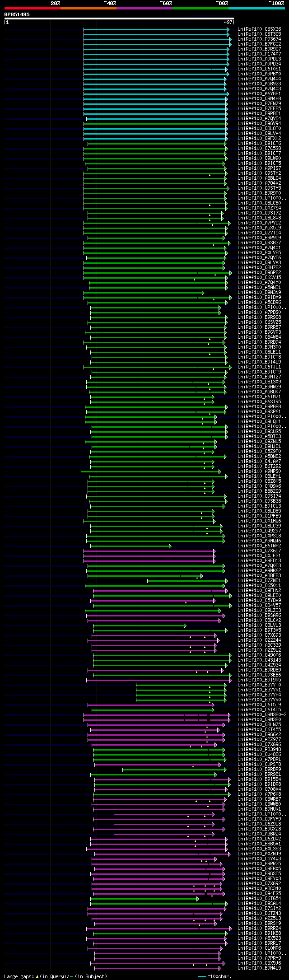Image resolution: width=289 pixels, height=980 pixels.
Task: Click the UniRef100_B9RBP9 label
Action: click(259, 770)
